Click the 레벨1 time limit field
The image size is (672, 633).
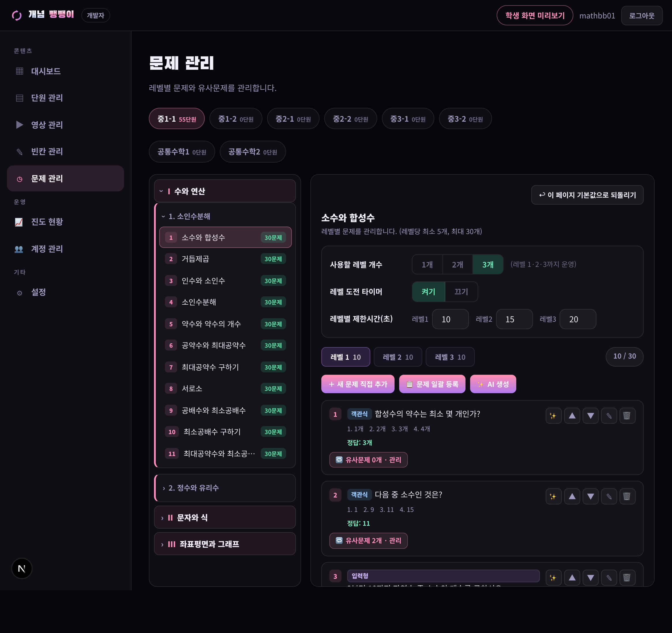click(x=450, y=319)
